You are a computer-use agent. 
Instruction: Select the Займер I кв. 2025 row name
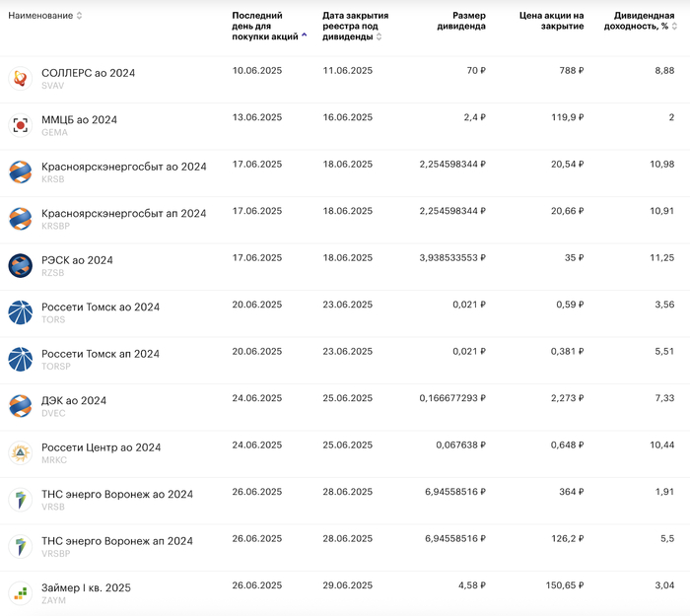pyautogui.click(x=85, y=587)
